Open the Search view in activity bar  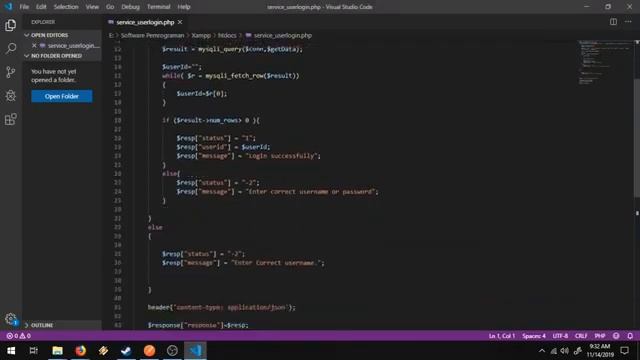[11, 49]
